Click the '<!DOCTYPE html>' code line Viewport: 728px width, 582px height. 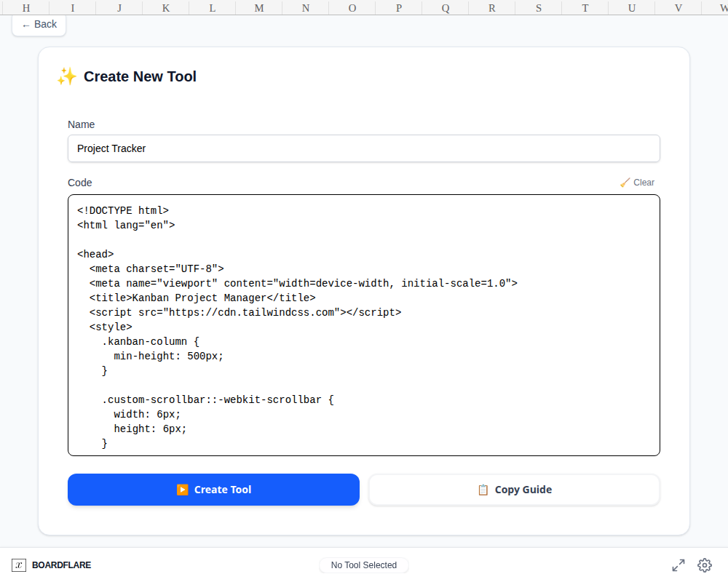123,210
